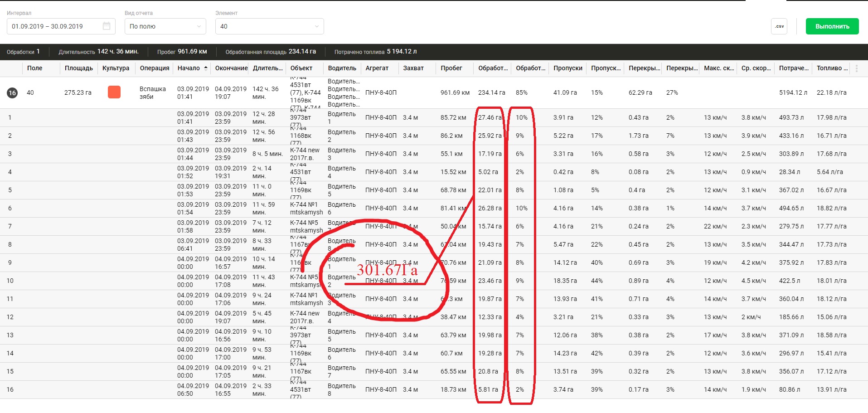Click the date range input field
The width and height of the screenshot is (868, 413).
click(x=54, y=26)
